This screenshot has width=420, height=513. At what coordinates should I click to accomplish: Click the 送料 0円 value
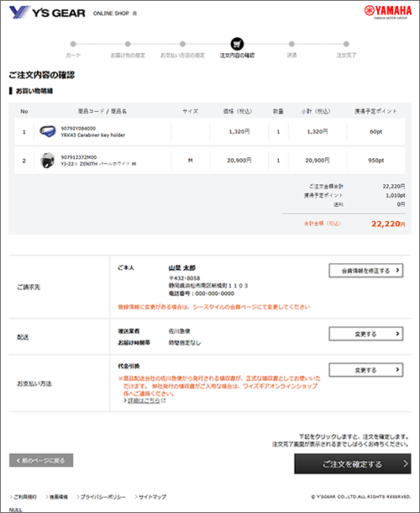pos(401,204)
